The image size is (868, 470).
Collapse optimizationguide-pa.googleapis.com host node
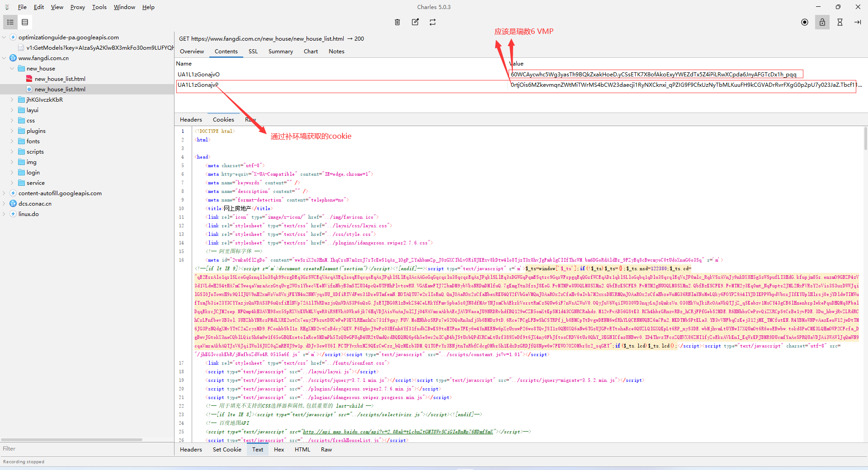(4, 38)
